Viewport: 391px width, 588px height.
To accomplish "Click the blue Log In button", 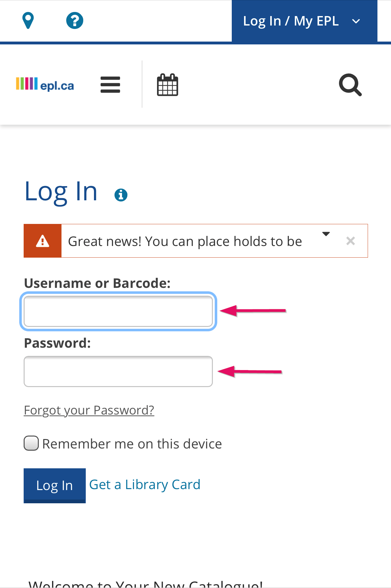I will point(55,485).
